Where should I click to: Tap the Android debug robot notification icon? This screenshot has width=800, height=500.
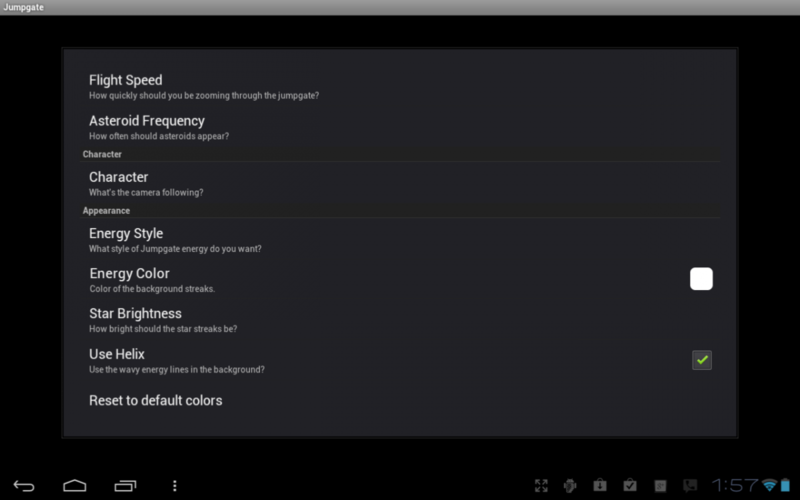click(x=570, y=485)
